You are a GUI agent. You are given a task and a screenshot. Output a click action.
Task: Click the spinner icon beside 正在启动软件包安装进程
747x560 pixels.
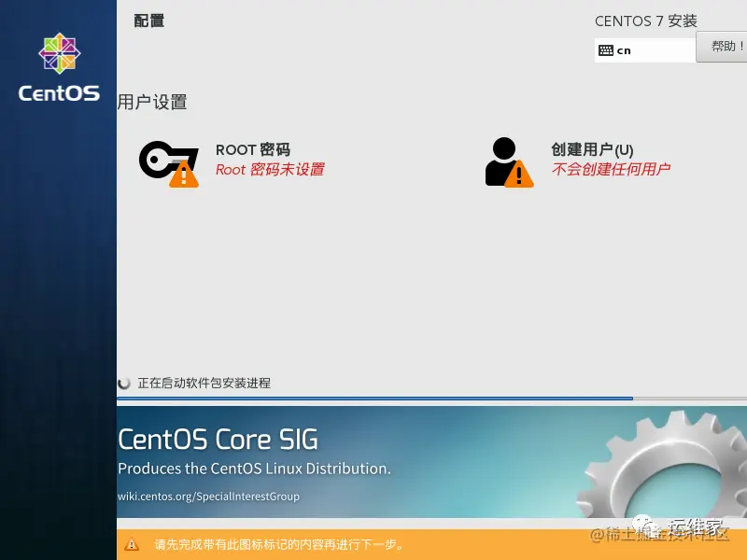tap(124, 383)
